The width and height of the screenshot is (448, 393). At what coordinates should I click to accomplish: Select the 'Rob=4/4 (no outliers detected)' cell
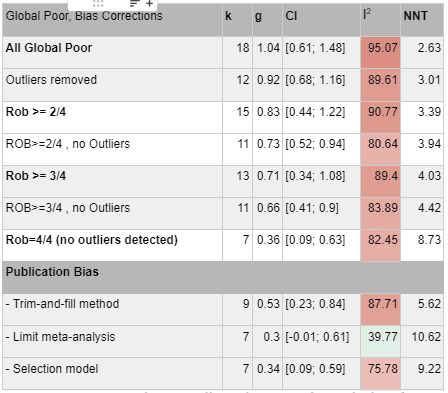(x=112, y=245)
